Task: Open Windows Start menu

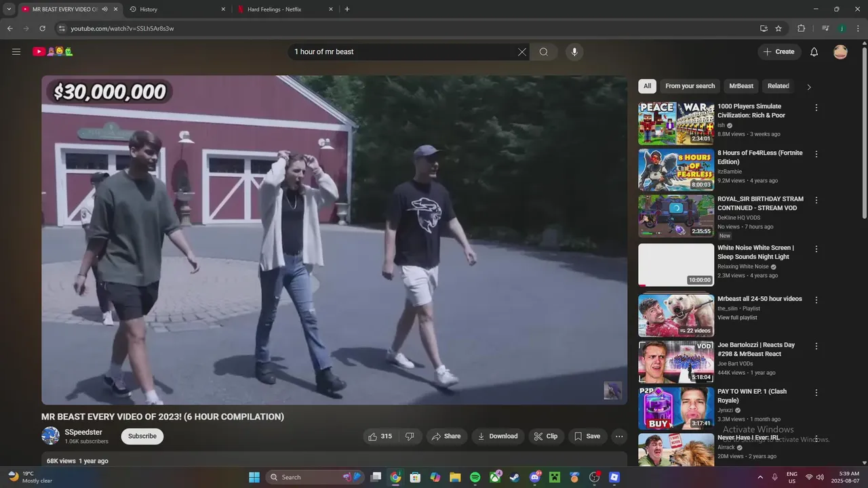Action: click(x=254, y=477)
